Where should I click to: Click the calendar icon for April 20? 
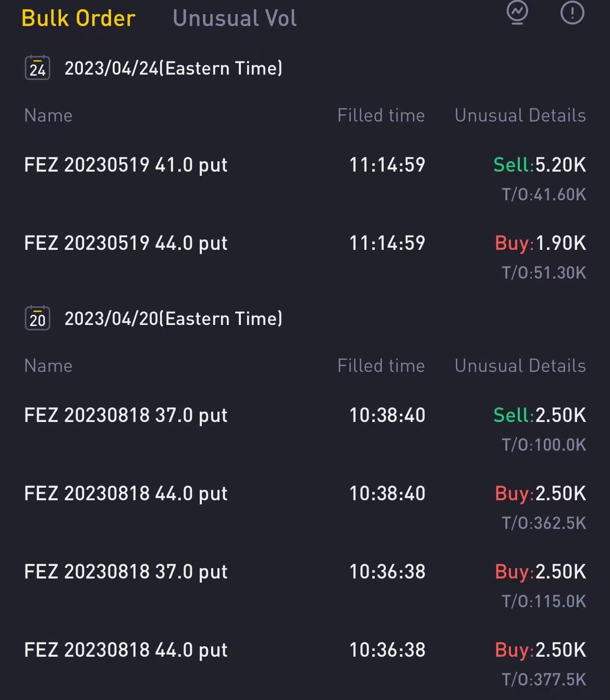38,318
